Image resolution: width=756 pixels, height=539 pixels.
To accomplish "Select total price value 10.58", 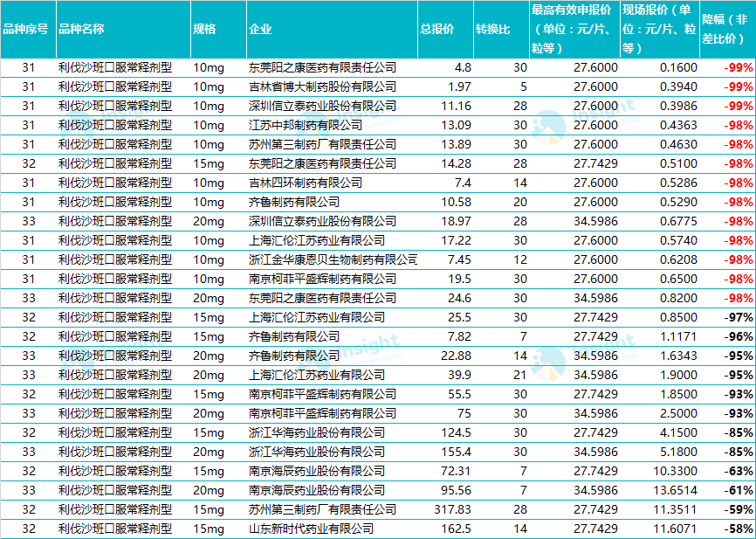I will point(457,202).
